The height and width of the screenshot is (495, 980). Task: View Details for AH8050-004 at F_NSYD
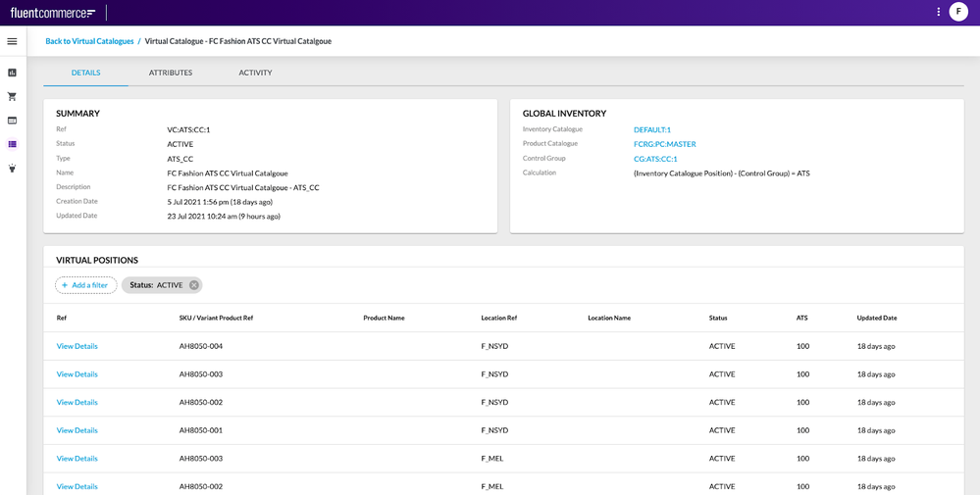click(x=77, y=346)
